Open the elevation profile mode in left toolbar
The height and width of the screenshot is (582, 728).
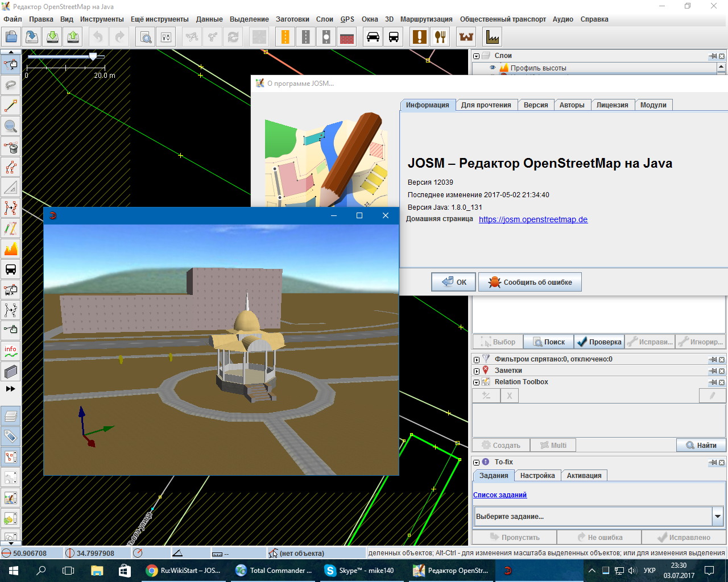[10, 249]
